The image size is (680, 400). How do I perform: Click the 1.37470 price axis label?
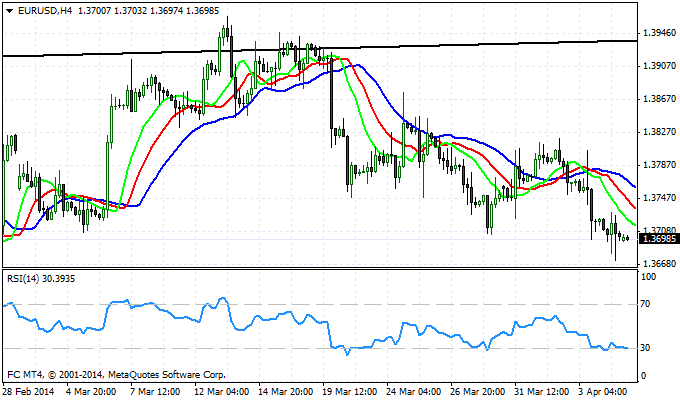[659, 198]
